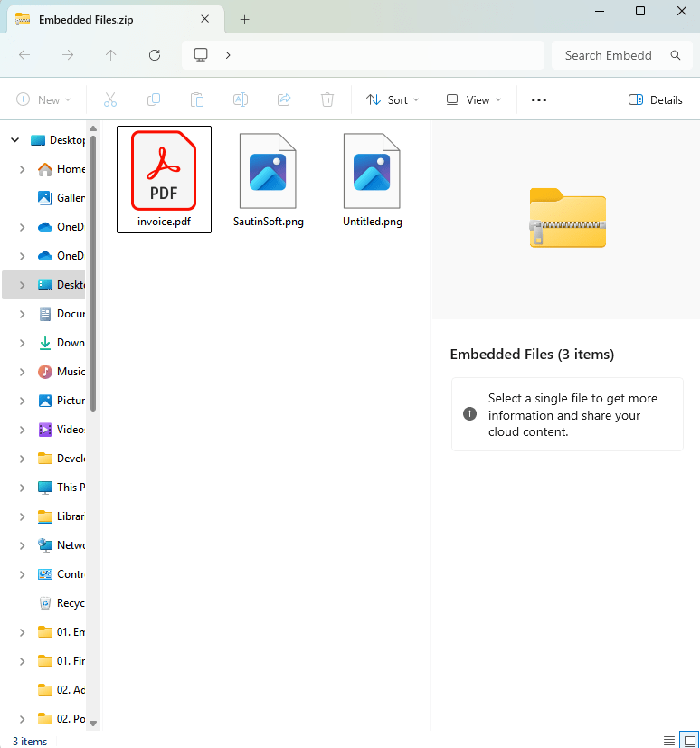
Task: Close the Embedded Files.zip tab
Action: coord(205,19)
